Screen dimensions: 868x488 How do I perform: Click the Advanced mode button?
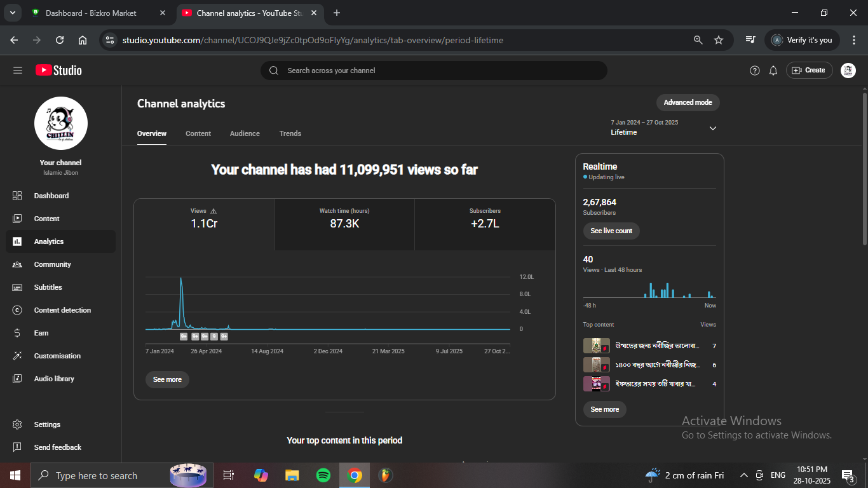pos(688,102)
